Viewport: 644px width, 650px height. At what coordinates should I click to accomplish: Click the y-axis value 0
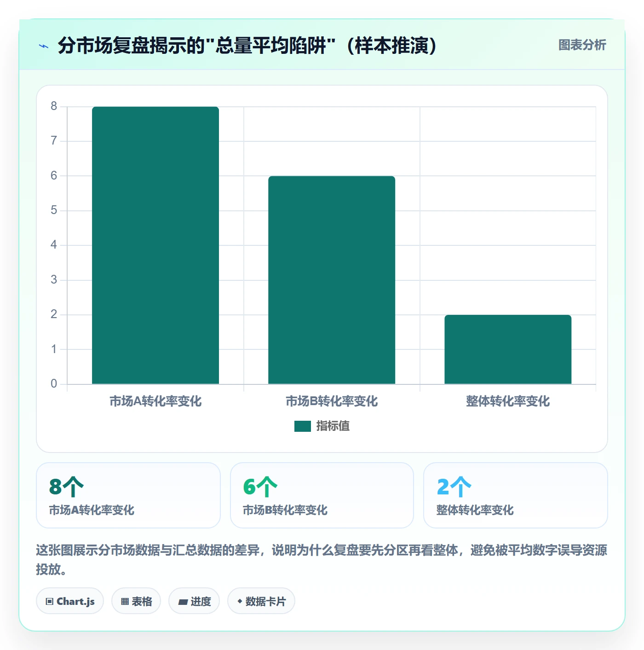(54, 384)
